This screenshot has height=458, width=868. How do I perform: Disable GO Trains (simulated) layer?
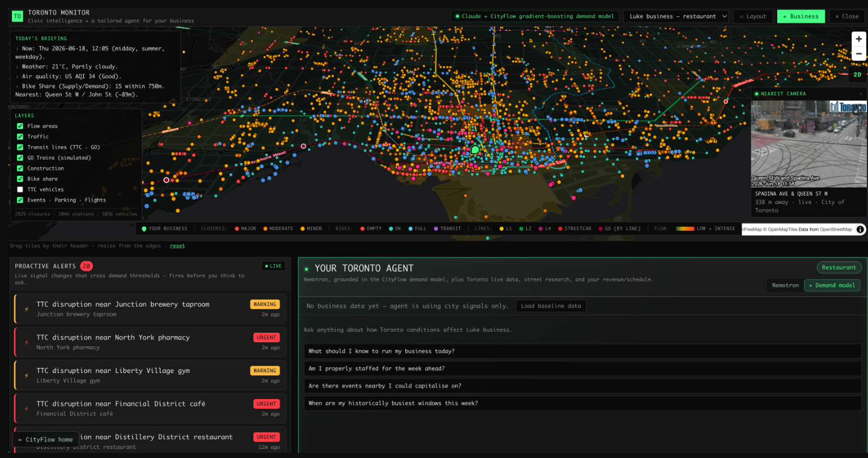point(20,158)
